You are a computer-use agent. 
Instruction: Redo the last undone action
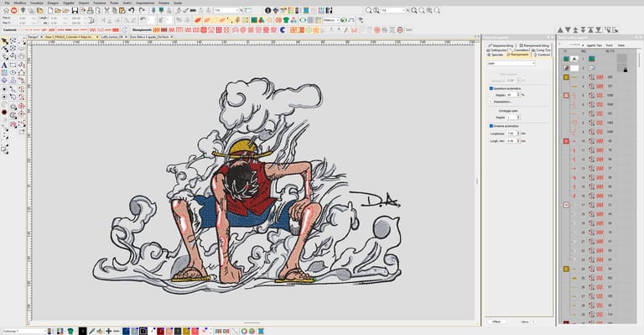pos(142,10)
